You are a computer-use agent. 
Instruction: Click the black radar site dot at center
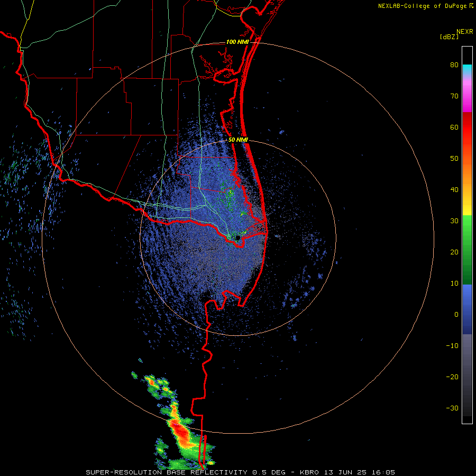tap(237, 237)
